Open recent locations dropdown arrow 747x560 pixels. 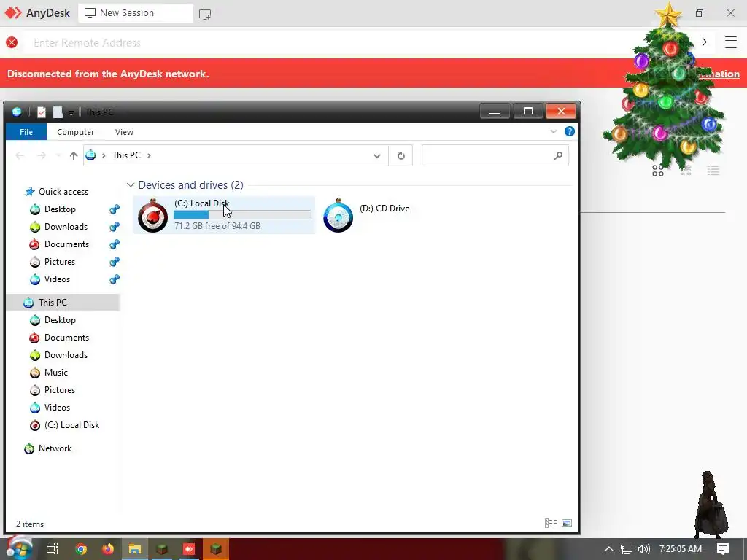(58, 155)
